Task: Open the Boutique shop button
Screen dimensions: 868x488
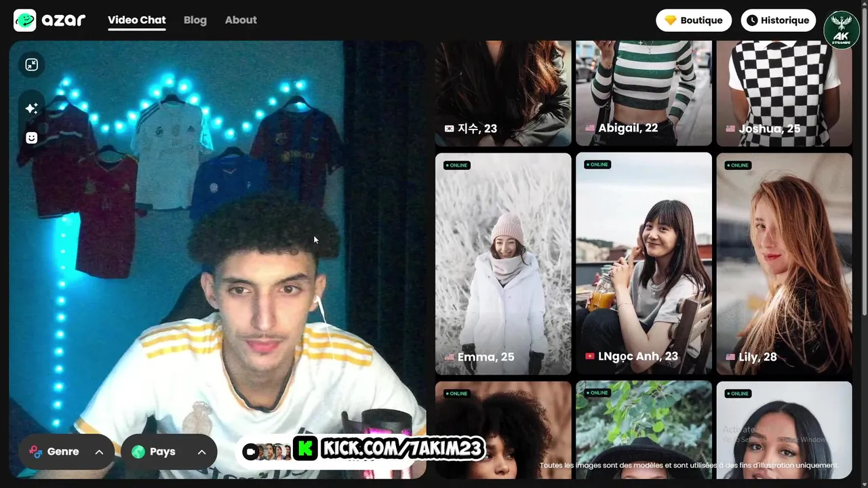Action: [694, 20]
